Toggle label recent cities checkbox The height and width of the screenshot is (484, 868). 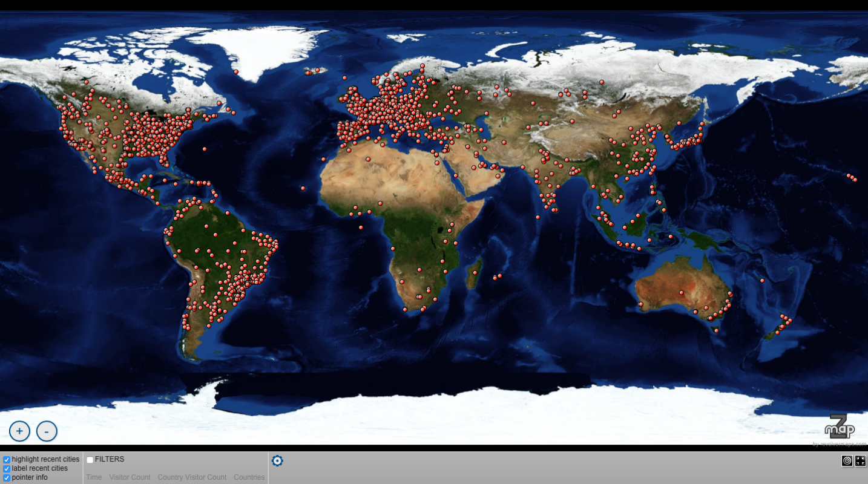[7, 469]
